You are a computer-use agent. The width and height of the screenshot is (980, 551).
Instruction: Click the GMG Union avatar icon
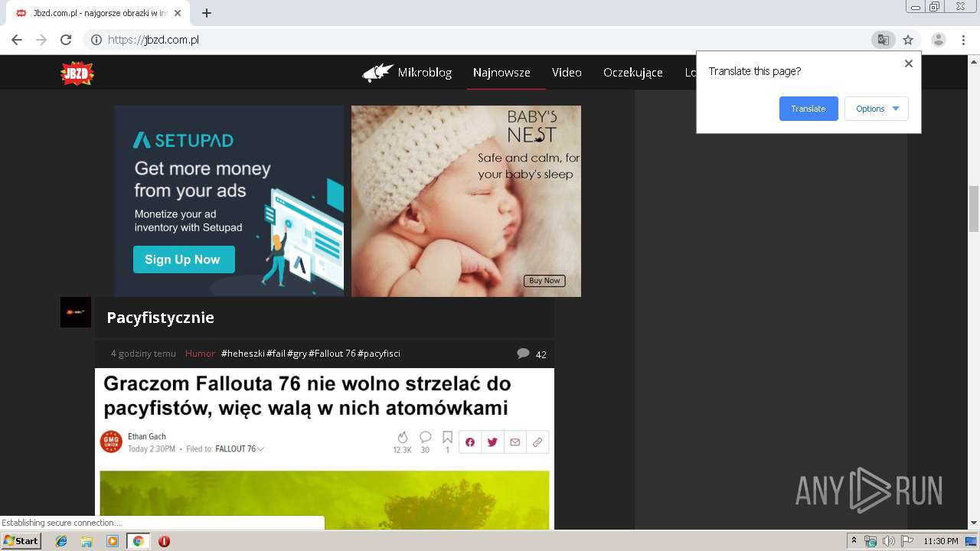tap(111, 442)
